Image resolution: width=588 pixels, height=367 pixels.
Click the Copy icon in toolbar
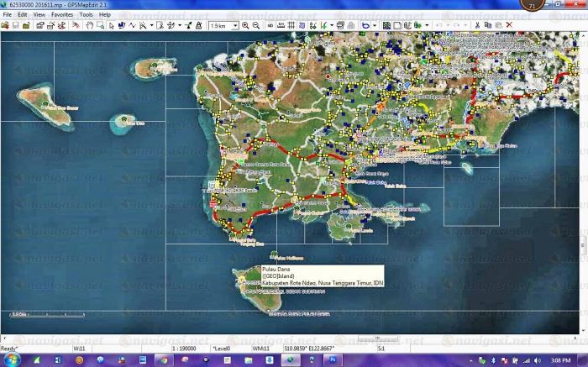coord(487,25)
